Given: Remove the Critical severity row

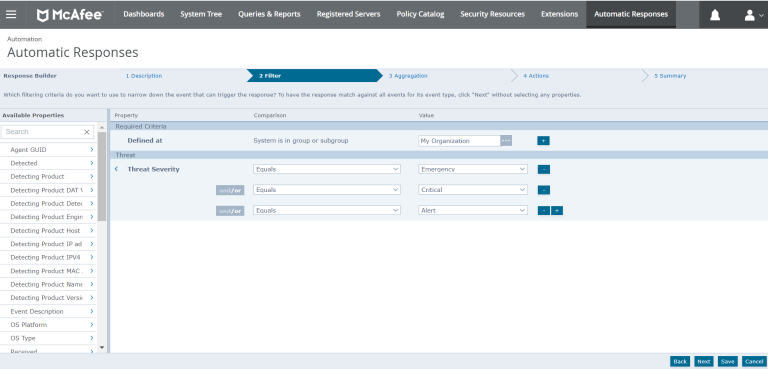Looking at the screenshot, I should (544, 190).
